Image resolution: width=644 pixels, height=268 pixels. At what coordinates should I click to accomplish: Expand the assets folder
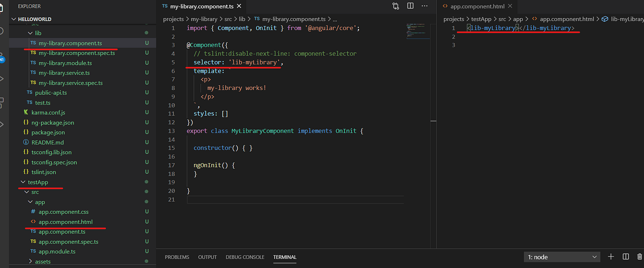(x=42, y=261)
